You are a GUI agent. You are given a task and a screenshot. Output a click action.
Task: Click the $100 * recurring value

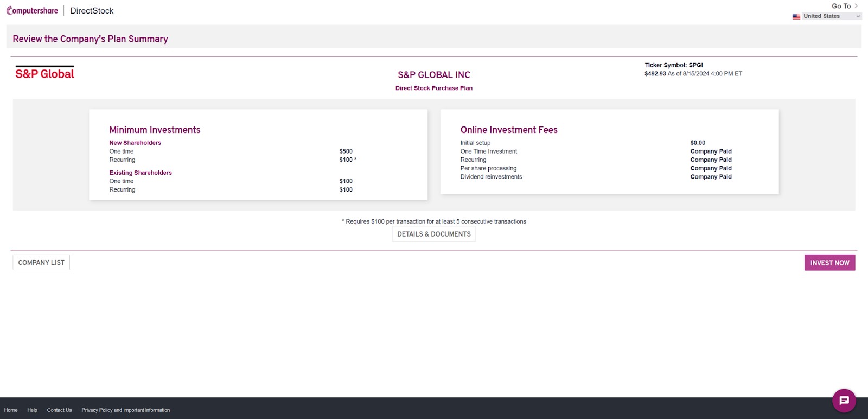348,160
